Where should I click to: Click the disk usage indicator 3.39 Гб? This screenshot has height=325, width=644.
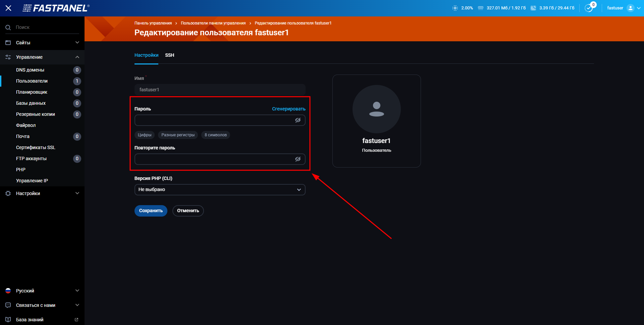pyautogui.click(x=552, y=8)
